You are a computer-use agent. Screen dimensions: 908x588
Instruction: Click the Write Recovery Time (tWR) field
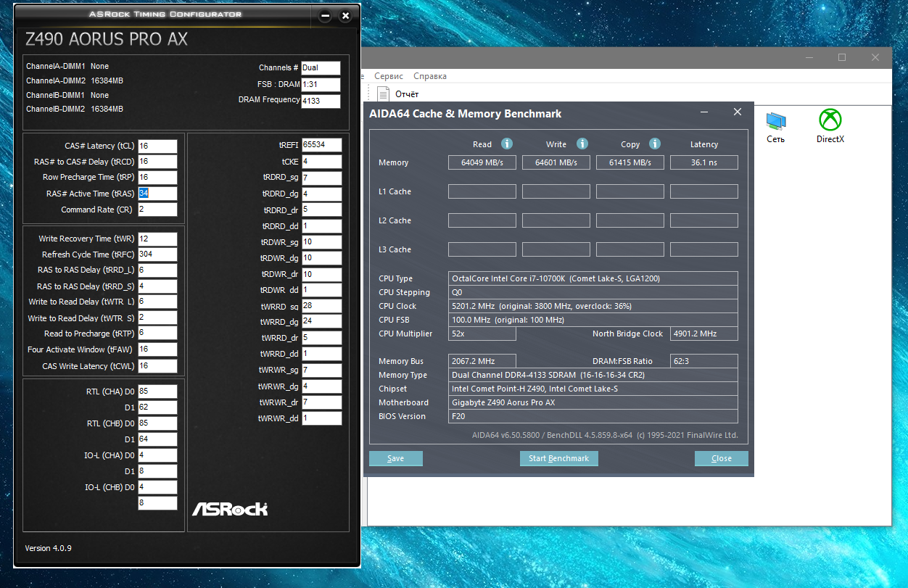pos(157,239)
